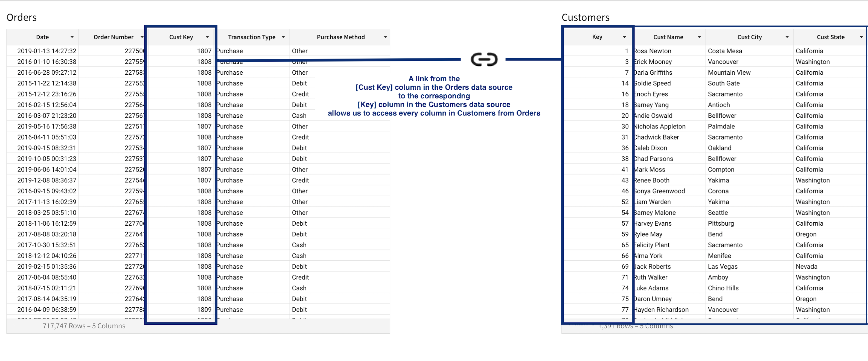The image size is (868, 361).
Task: Expand the Key column dropdown in Customers
Action: coord(624,37)
